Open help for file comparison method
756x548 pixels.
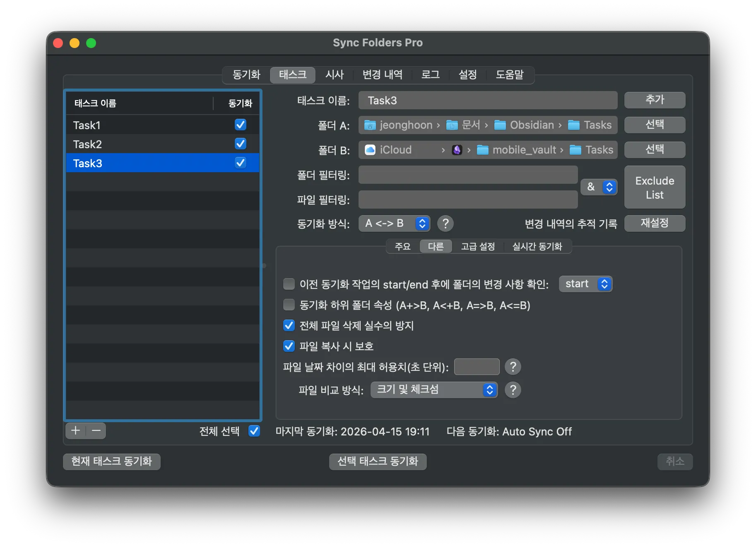pyautogui.click(x=513, y=390)
